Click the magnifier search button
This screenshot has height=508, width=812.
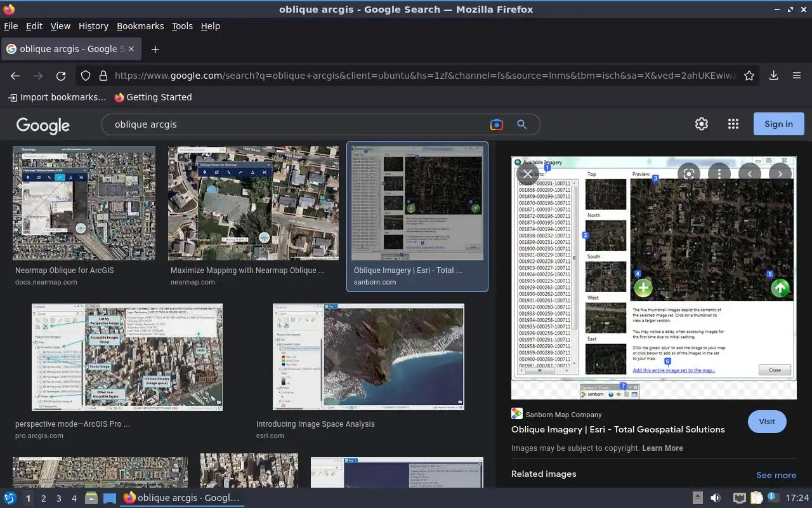coord(521,124)
